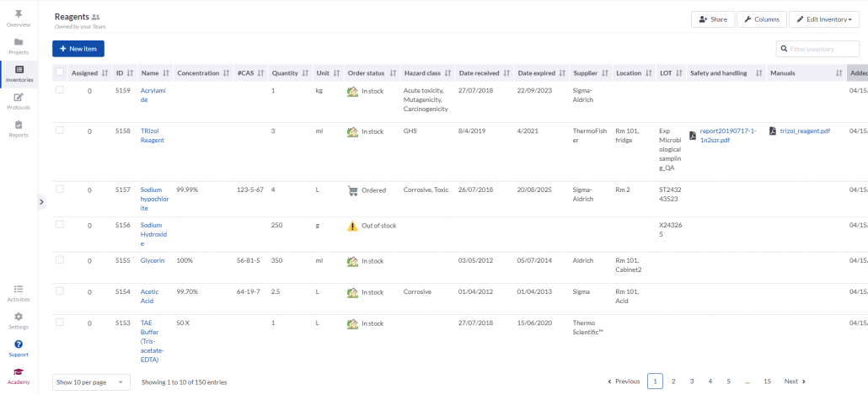Viewport: 868px width, 395px height.
Task: Open the Show 10 per page dropdown
Action: coord(91,382)
